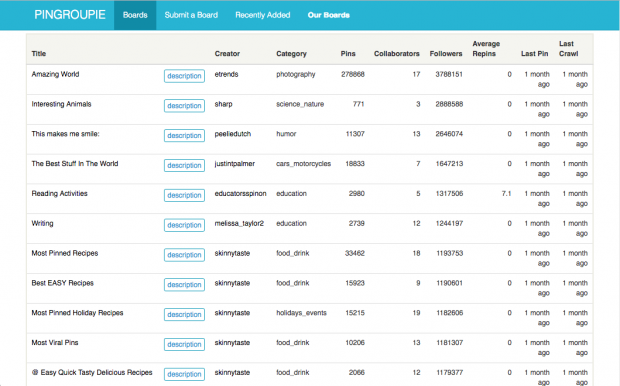Sort by Title column header
This screenshot has width=620, height=386.
pyautogui.click(x=39, y=54)
